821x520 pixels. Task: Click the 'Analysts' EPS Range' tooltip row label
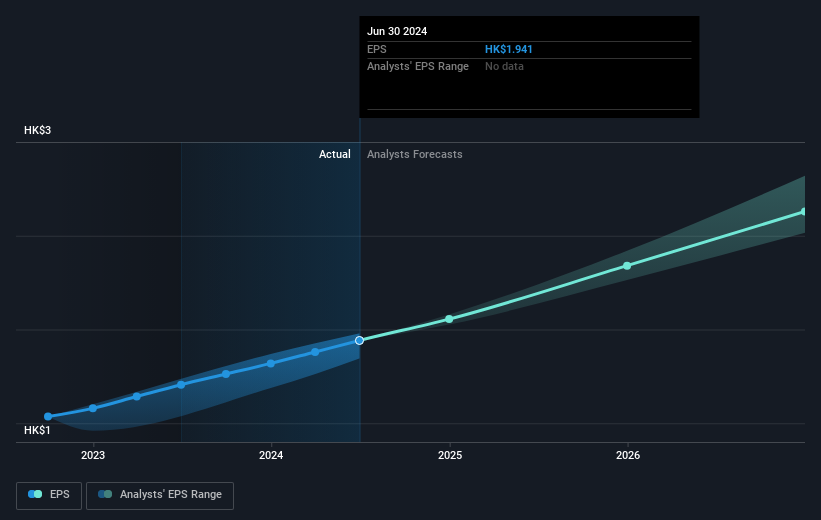pyautogui.click(x=418, y=66)
